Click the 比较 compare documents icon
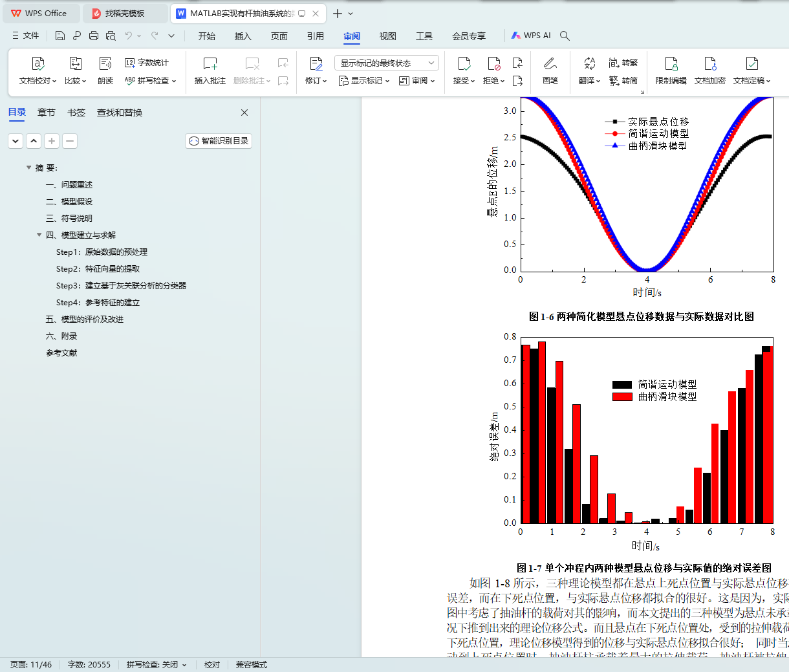This screenshot has height=672, width=789. (x=75, y=63)
